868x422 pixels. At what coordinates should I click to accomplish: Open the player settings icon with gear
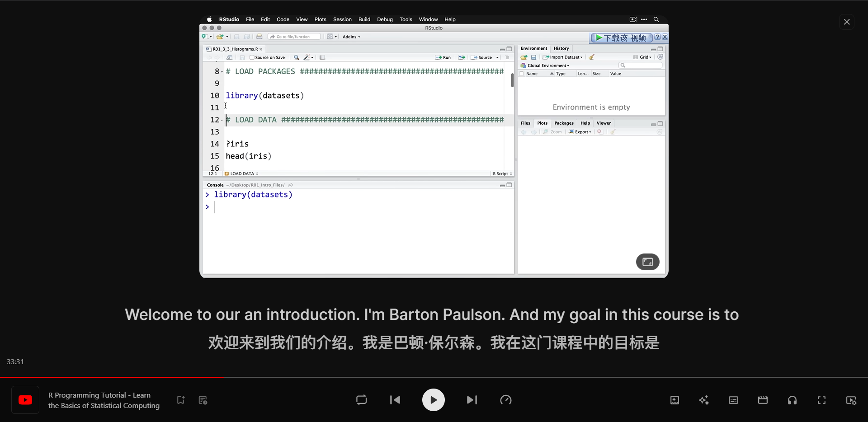[x=851, y=400]
